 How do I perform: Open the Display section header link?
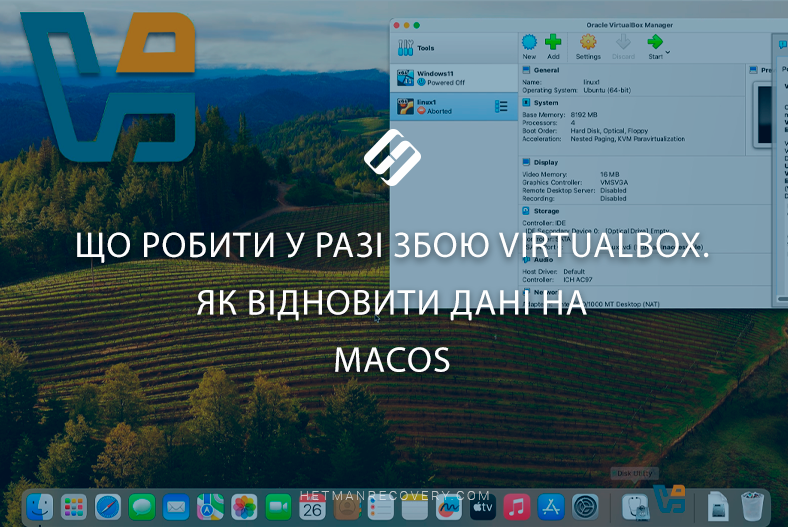tap(546, 163)
